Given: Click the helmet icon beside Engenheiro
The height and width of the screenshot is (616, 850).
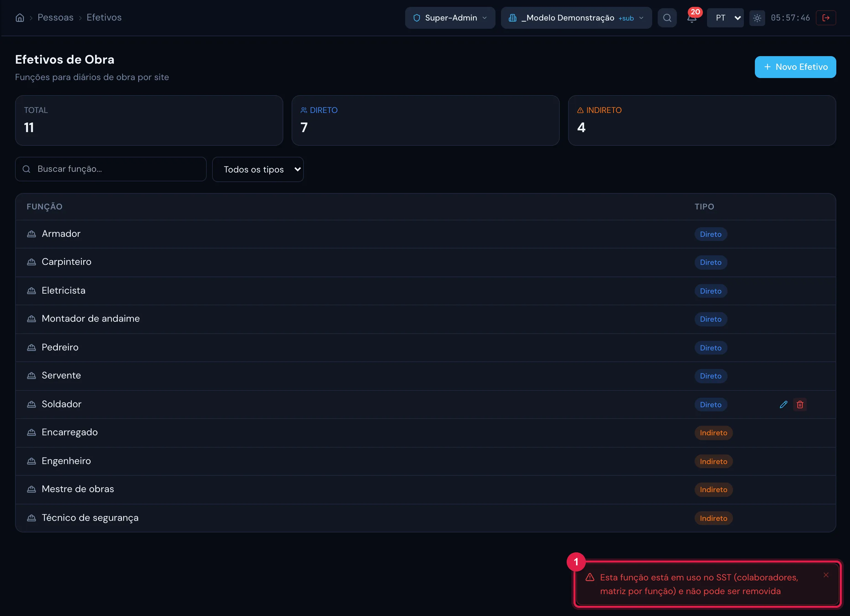Looking at the screenshot, I should [31, 461].
